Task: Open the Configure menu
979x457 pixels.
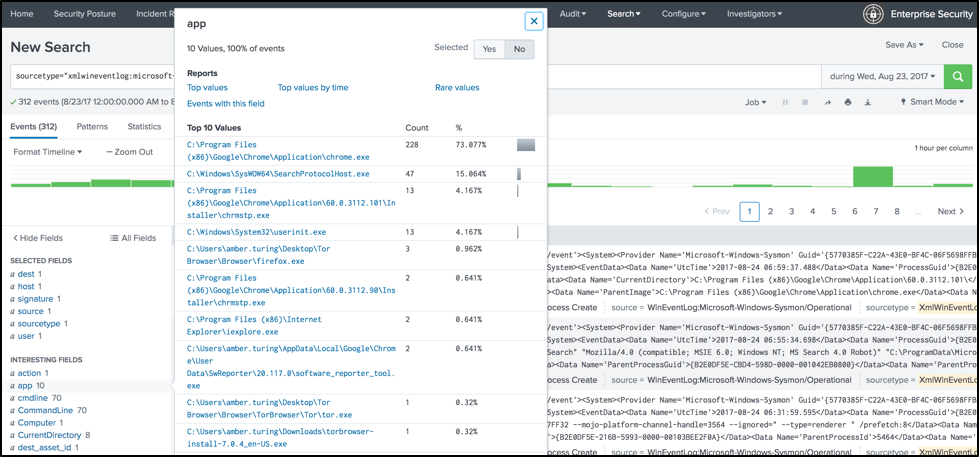Action: point(684,14)
